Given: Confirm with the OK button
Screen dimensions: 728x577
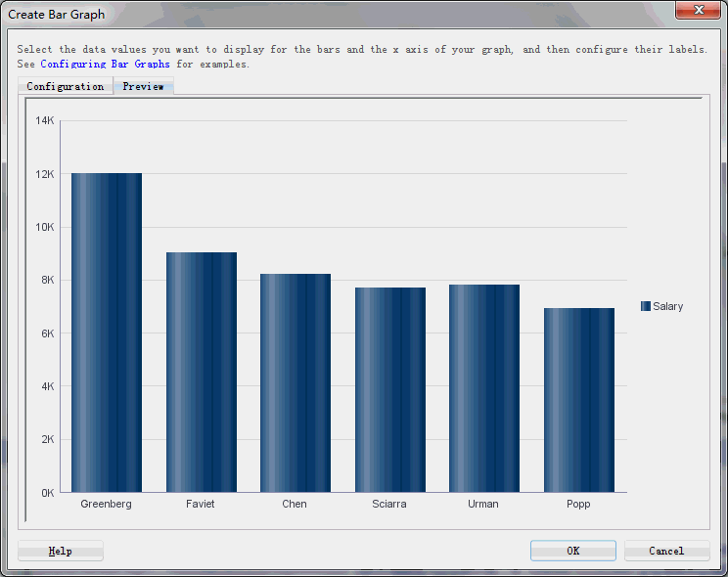Looking at the screenshot, I should (x=573, y=551).
